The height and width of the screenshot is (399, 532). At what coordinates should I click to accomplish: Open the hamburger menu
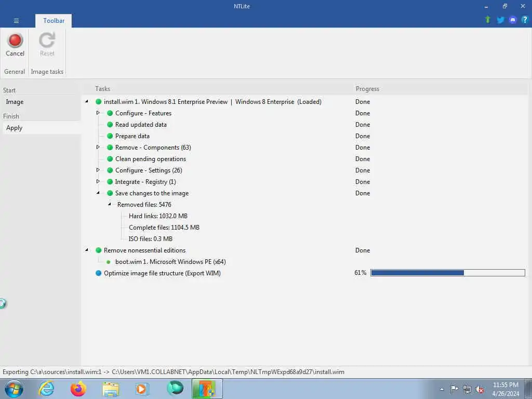[x=16, y=21]
